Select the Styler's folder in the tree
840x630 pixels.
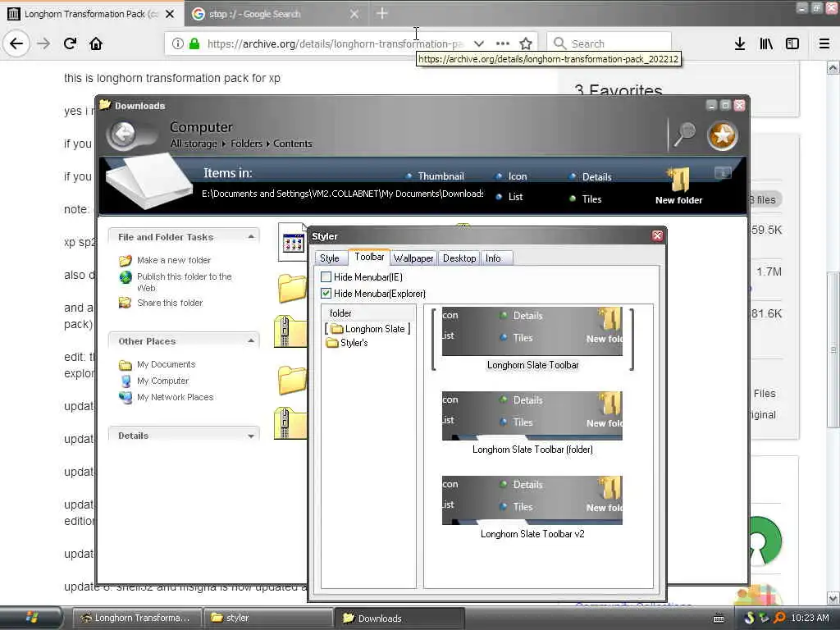coord(347,343)
